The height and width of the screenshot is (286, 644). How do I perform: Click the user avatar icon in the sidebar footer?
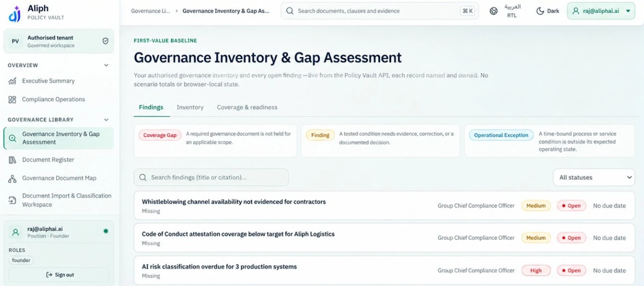(16, 232)
